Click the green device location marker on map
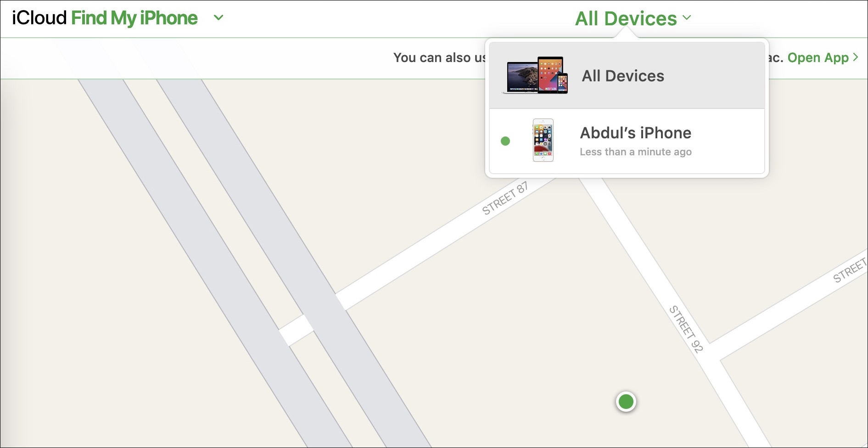868x448 pixels. pos(626,402)
